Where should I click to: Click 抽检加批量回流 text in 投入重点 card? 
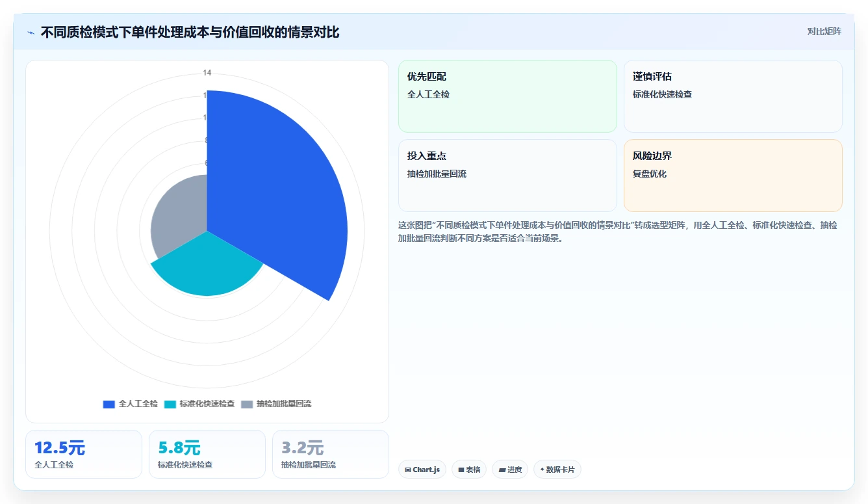click(x=437, y=174)
